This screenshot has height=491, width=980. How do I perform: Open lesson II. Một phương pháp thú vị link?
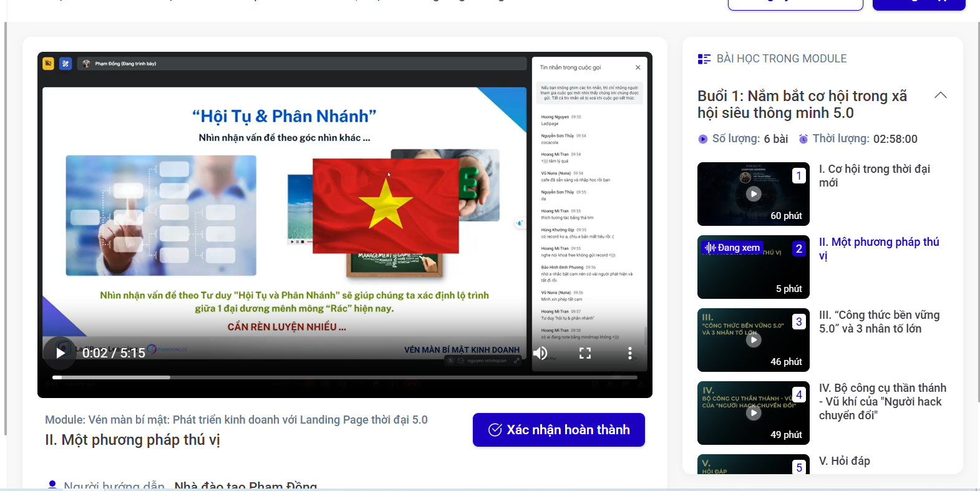click(879, 249)
